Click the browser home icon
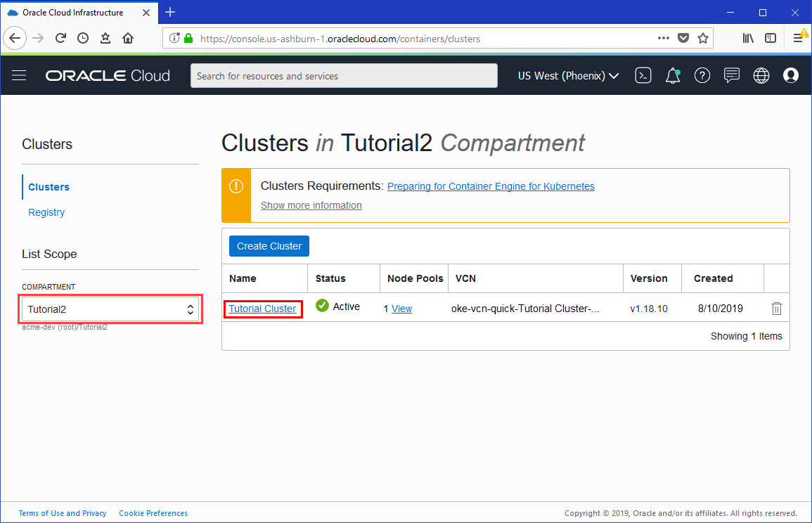This screenshot has height=523, width=812. pos(128,39)
